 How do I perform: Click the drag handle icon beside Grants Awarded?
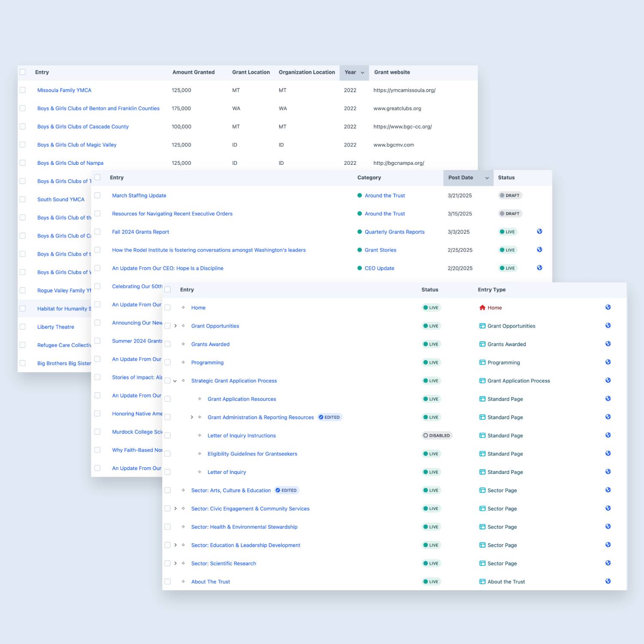tap(183, 344)
